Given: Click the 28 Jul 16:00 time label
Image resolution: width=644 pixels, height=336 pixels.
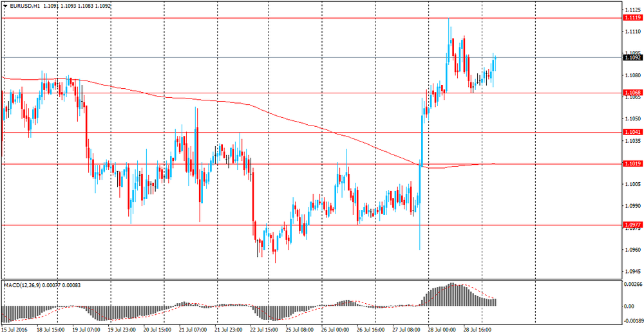Looking at the screenshot, I should coord(478,330).
